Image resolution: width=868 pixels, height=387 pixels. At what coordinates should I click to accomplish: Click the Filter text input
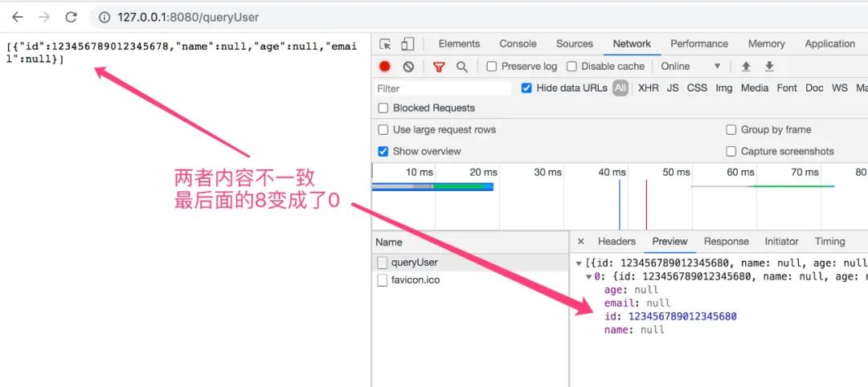[442, 88]
